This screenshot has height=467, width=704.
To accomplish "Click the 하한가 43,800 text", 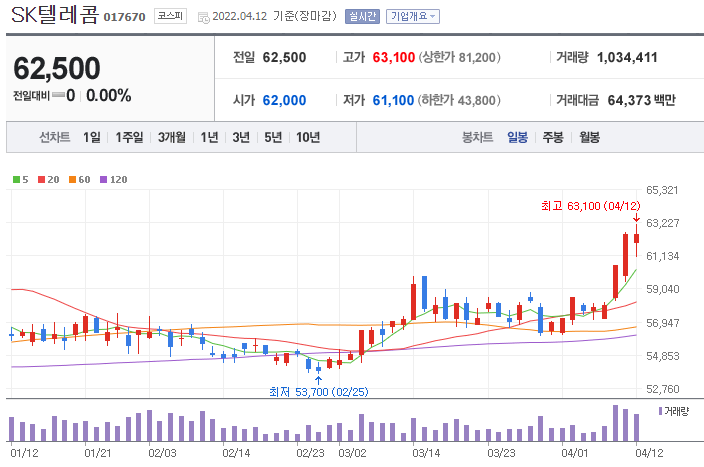I will (459, 100).
